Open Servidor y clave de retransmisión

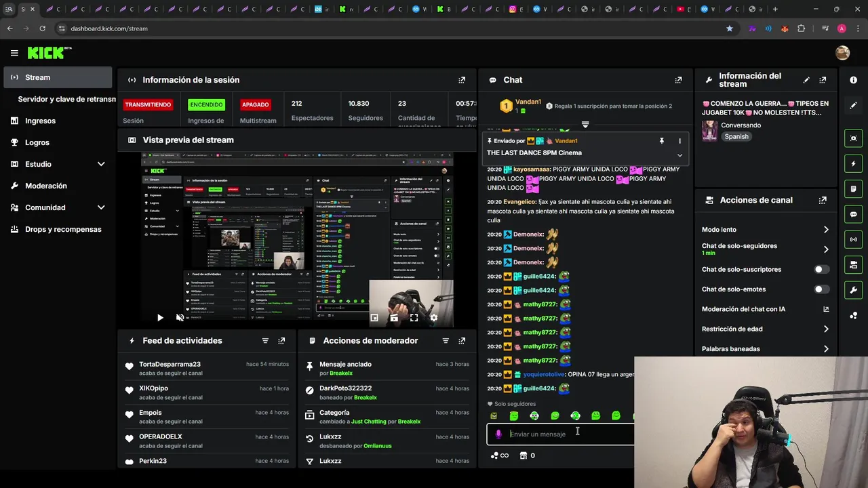coord(66,99)
